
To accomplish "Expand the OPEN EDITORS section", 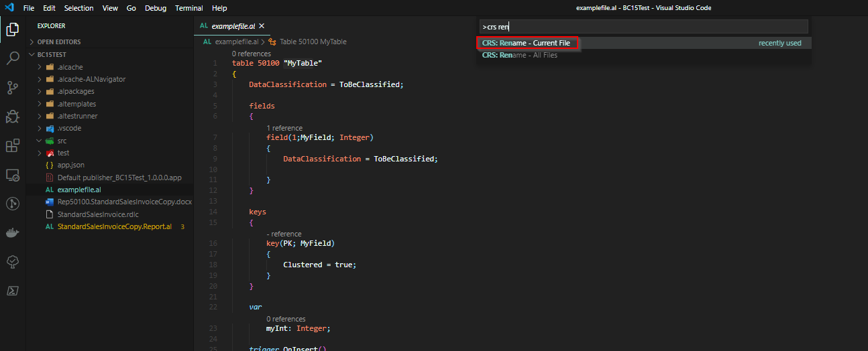I will tap(59, 42).
